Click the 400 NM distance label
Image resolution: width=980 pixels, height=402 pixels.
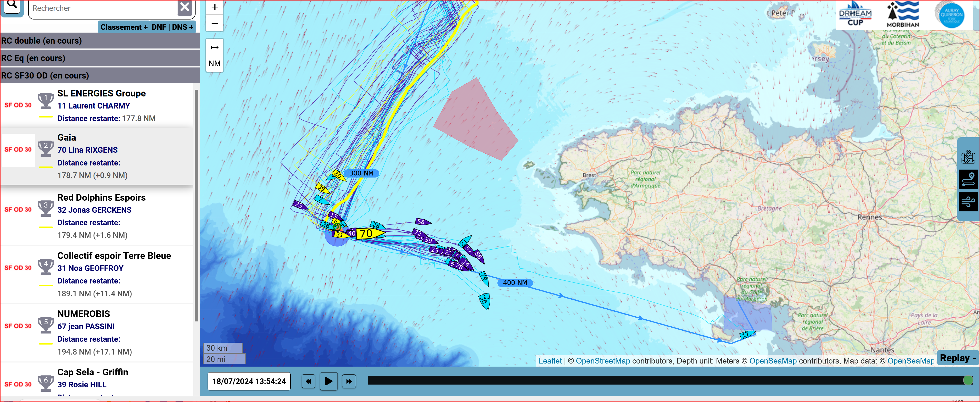point(515,282)
